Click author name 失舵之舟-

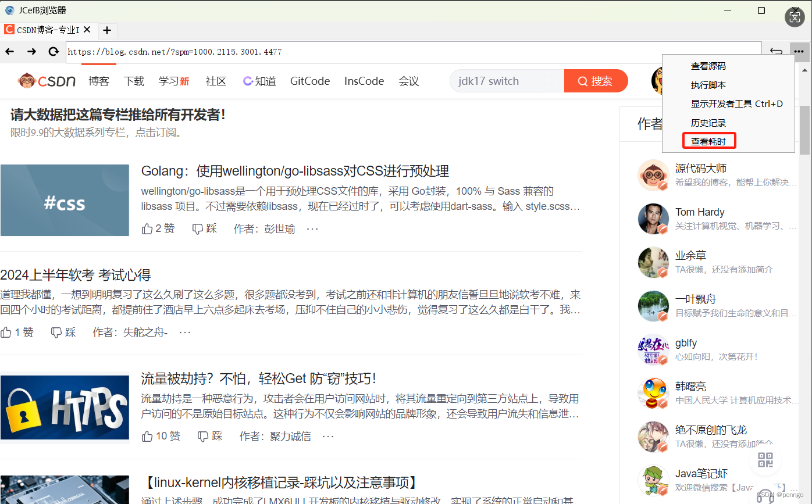coord(145,333)
